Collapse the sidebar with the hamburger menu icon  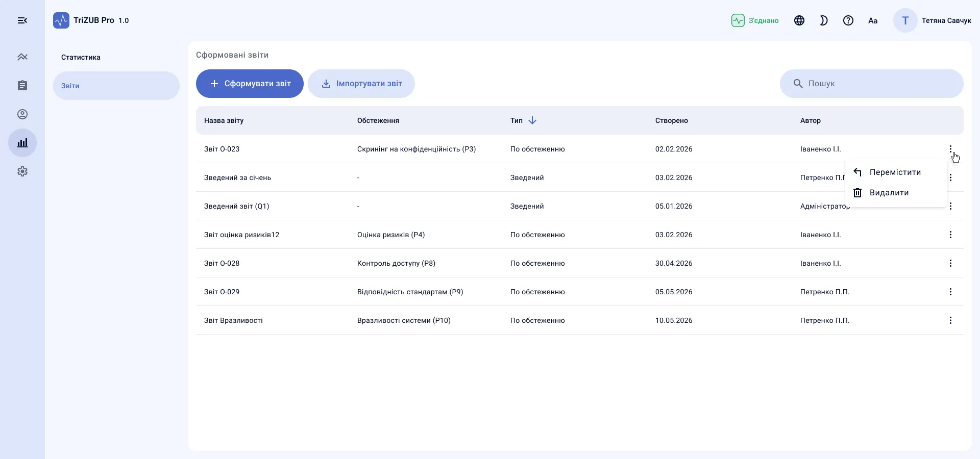pos(22,20)
